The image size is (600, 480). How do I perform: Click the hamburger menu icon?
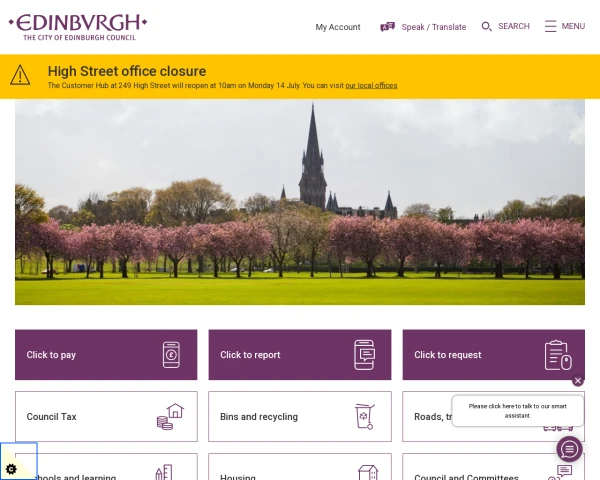pyautogui.click(x=550, y=26)
